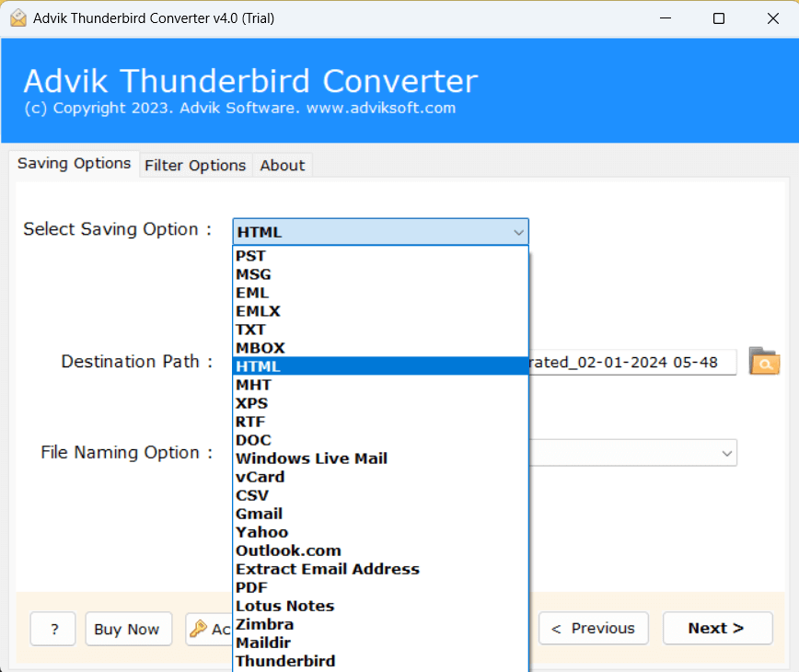Select Yahoo as the saving option
This screenshot has height=672, width=799.
coord(381,532)
